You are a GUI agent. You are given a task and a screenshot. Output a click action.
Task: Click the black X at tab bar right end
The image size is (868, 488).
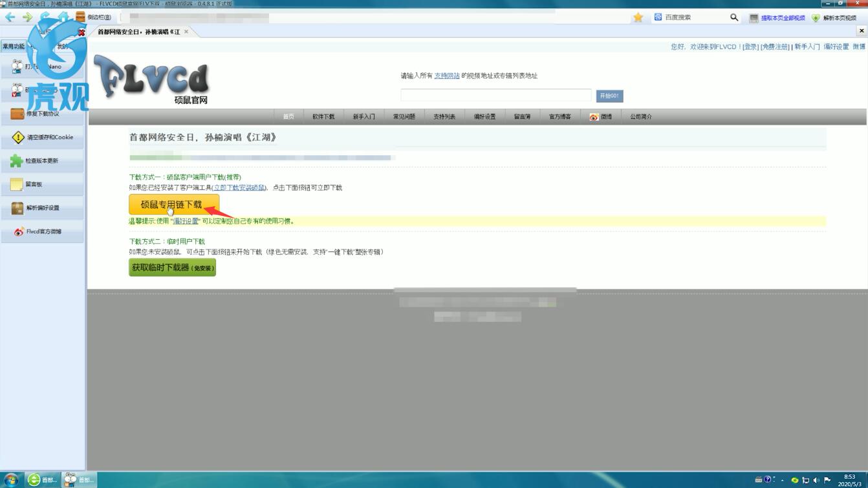click(x=862, y=30)
